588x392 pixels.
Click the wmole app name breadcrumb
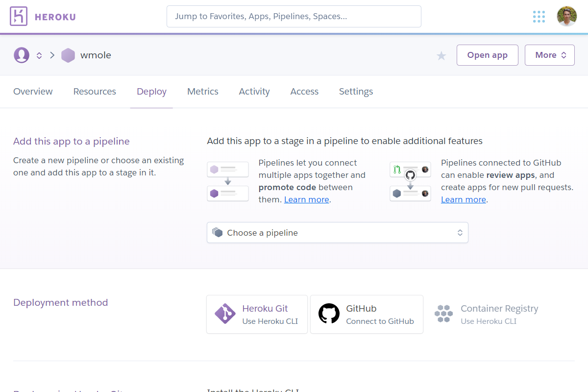tap(96, 55)
